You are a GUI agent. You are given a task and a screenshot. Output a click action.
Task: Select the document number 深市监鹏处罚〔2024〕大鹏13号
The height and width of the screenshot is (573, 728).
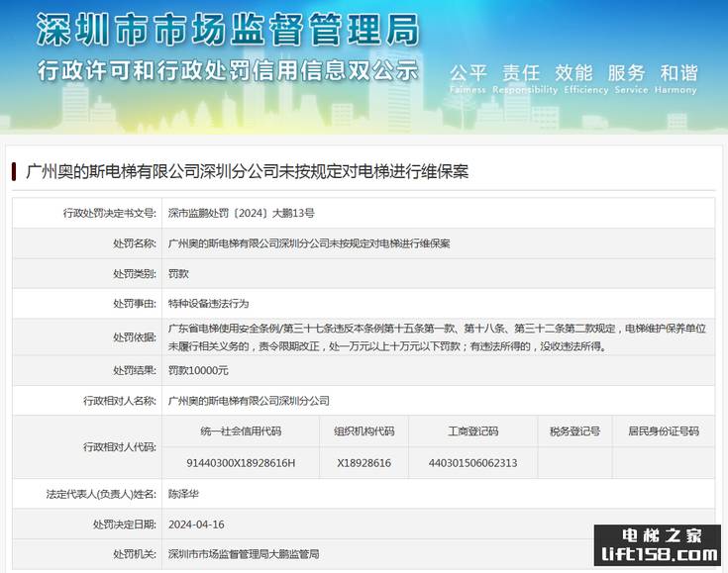242,213
